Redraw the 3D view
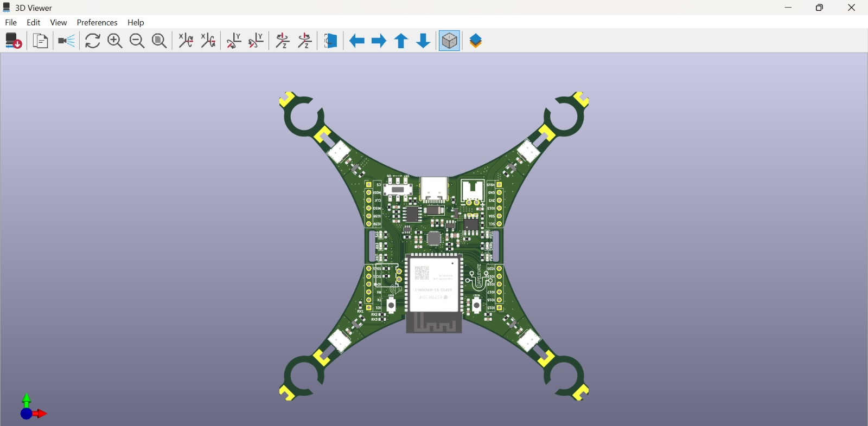This screenshot has height=426, width=868. pyautogui.click(x=93, y=41)
